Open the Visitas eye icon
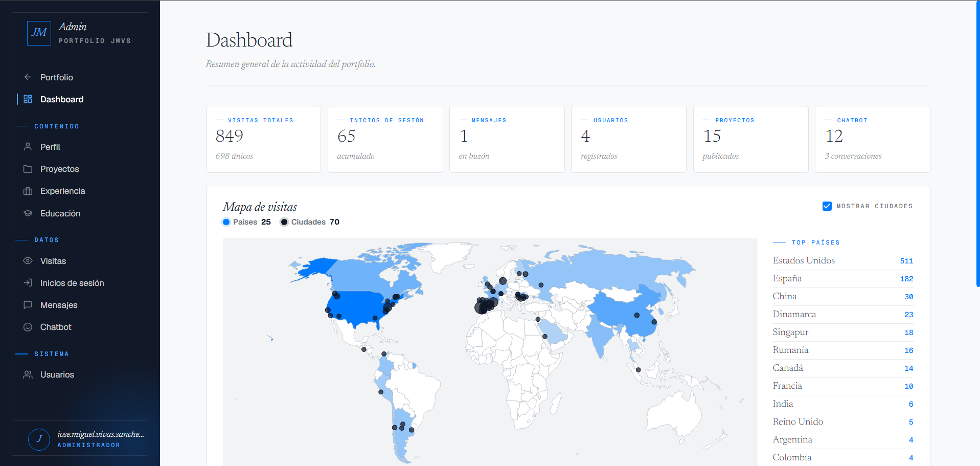Screen dimensions: 980x466 (28, 261)
